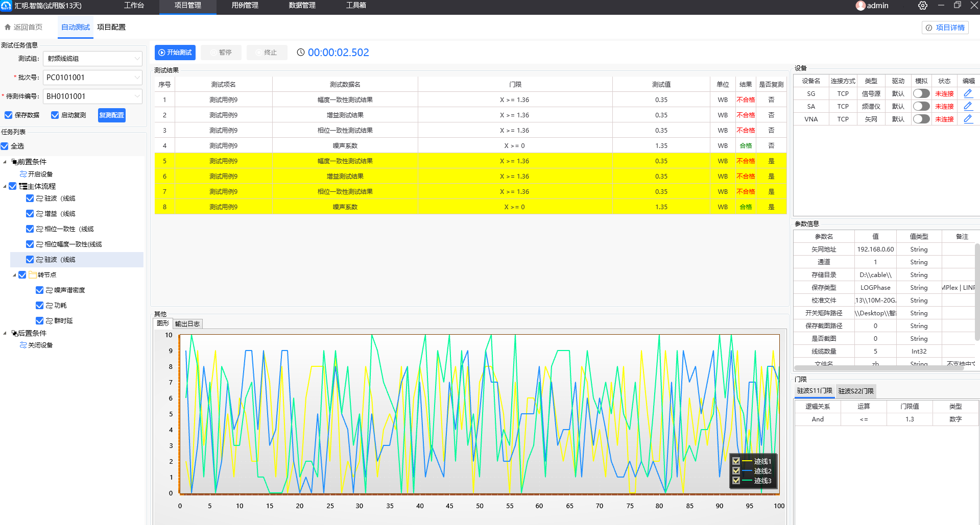Viewport: 980px width, 525px height.
Task: Uncheck the 噪声谱密度 checkbox
Action: pyautogui.click(x=40, y=290)
